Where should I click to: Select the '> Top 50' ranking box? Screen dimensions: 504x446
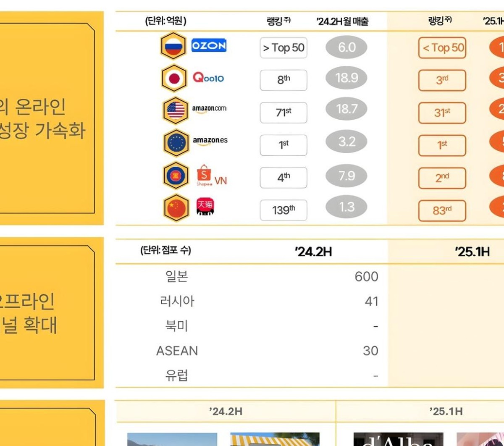283,48
